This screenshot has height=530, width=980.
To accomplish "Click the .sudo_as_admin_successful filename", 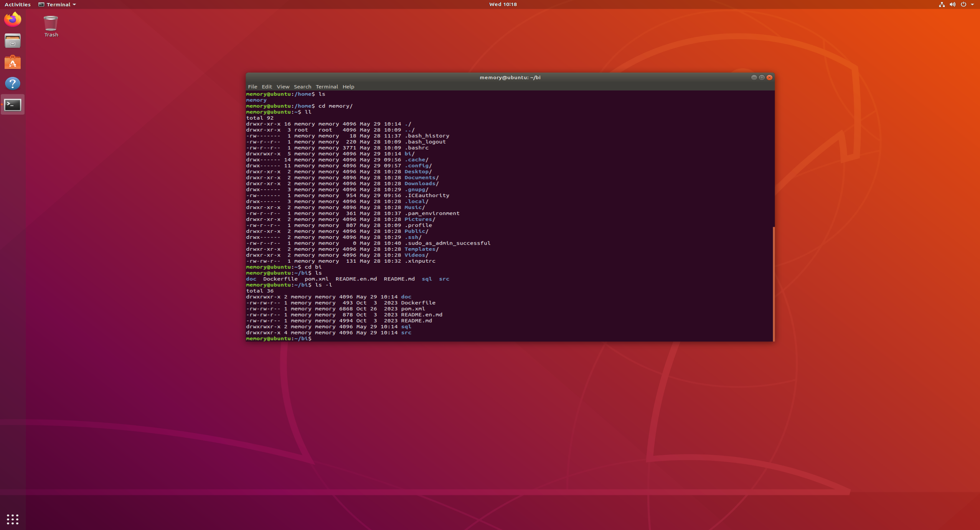I will 447,243.
